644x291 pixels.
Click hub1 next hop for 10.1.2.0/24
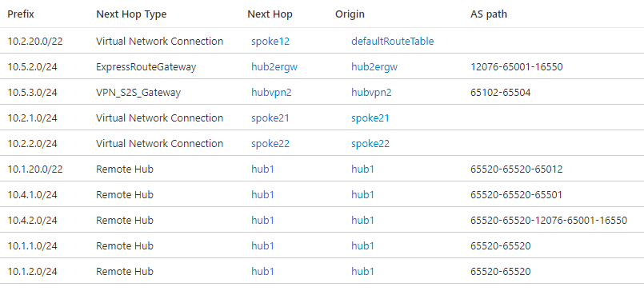[262, 271]
